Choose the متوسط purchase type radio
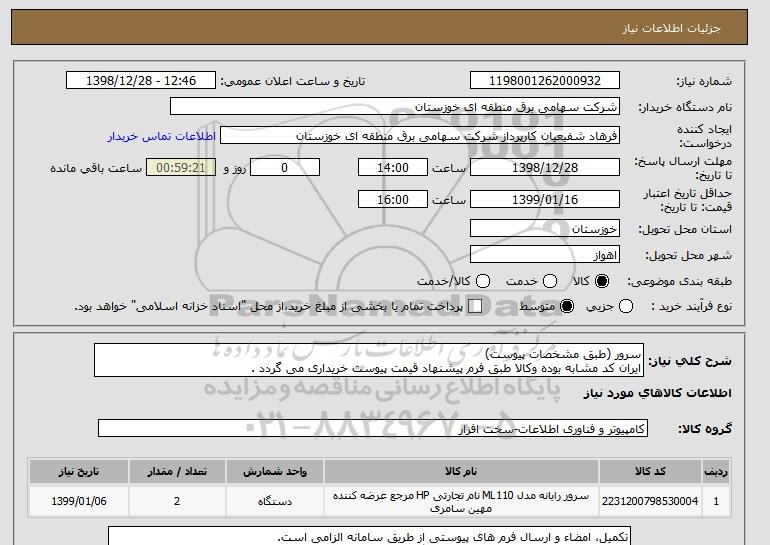The width and height of the screenshot is (770, 545). (x=567, y=306)
